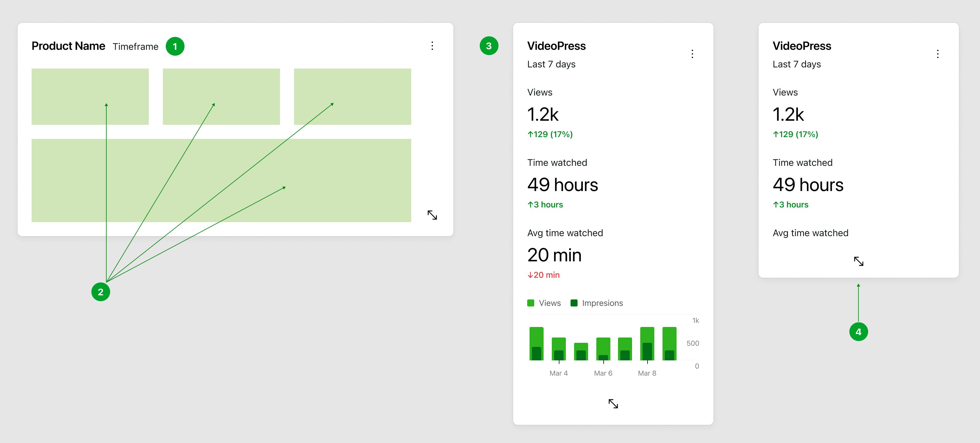980x443 pixels.
Task: Click the "Product Name" card title
Action: [x=68, y=46]
